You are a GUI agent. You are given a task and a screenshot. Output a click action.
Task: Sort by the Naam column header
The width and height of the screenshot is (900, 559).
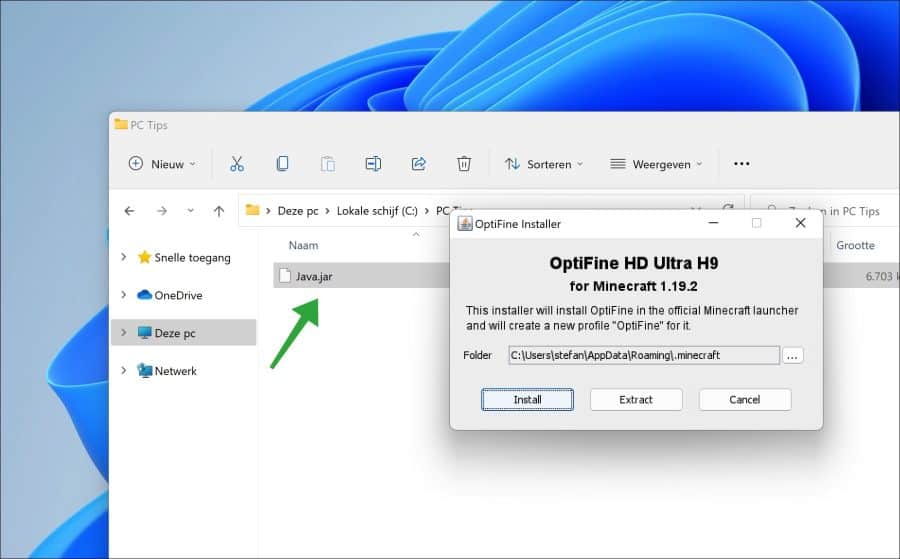[303, 245]
